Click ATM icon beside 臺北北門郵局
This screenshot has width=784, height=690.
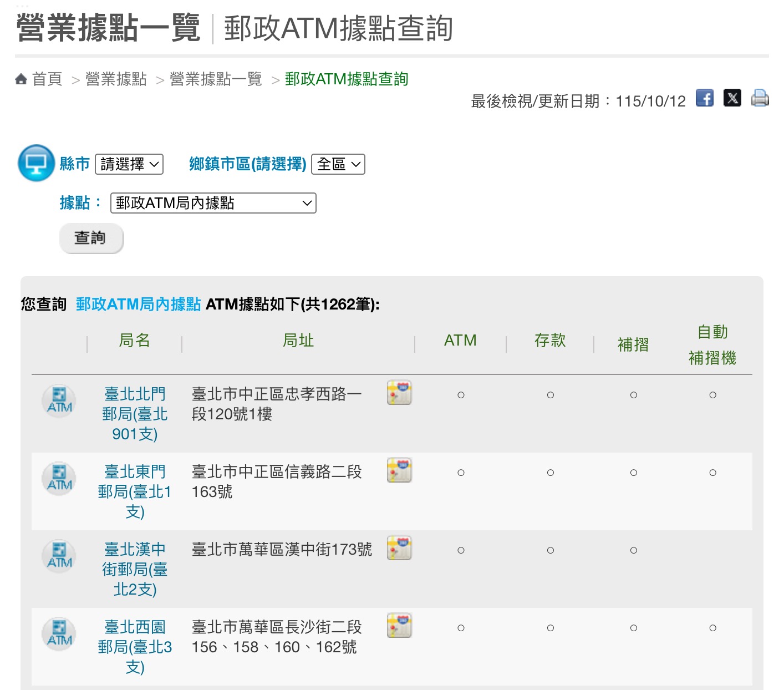[59, 401]
